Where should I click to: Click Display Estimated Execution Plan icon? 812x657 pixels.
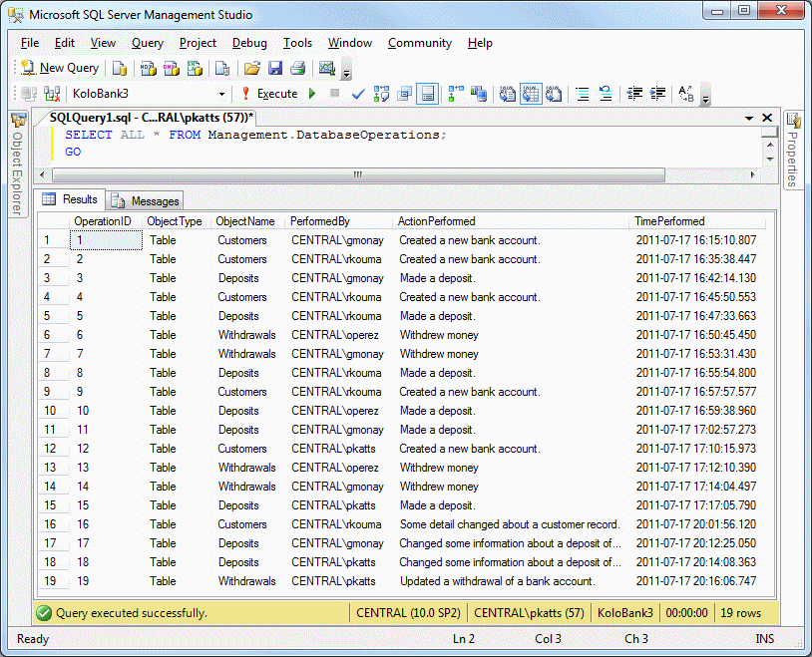(x=382, y=94)
